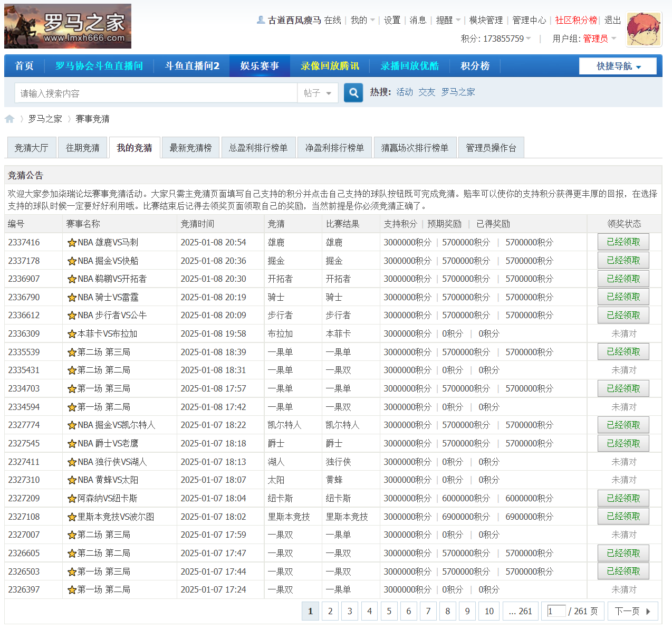Click the blue search magnifier icon

[353, 92]
